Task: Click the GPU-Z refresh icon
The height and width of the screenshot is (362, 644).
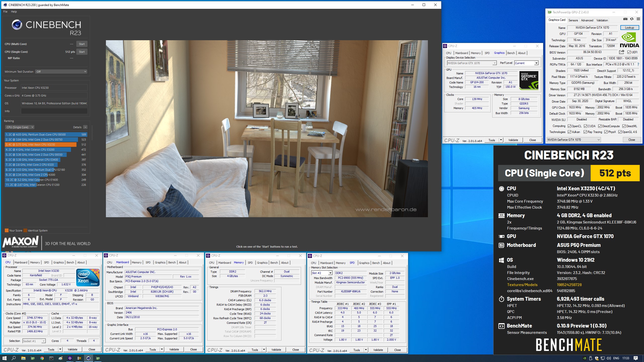Action: [x=632, y=19]
